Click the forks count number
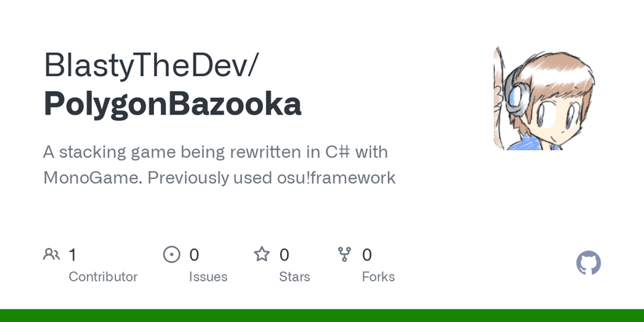 click(367, 254)
